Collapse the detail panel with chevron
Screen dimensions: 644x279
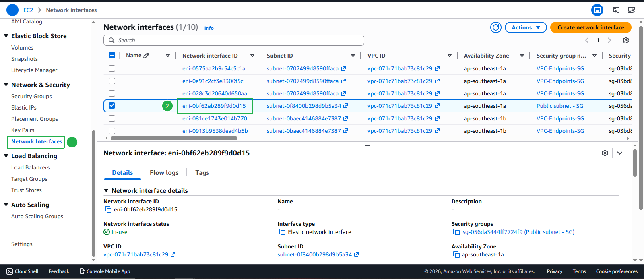point(620,153)
